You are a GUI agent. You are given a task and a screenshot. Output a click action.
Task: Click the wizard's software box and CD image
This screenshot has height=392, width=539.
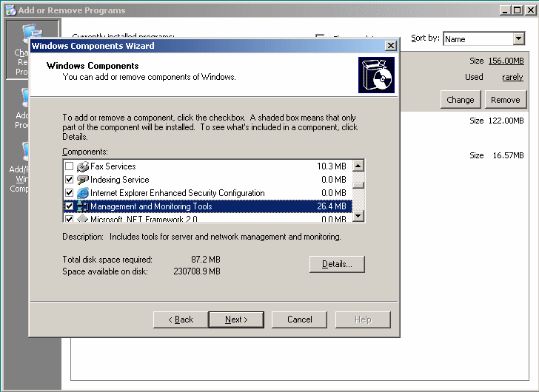point(376,75)
